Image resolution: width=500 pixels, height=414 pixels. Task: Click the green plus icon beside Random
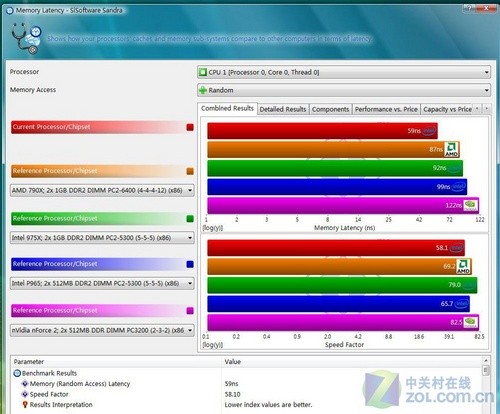202,90
